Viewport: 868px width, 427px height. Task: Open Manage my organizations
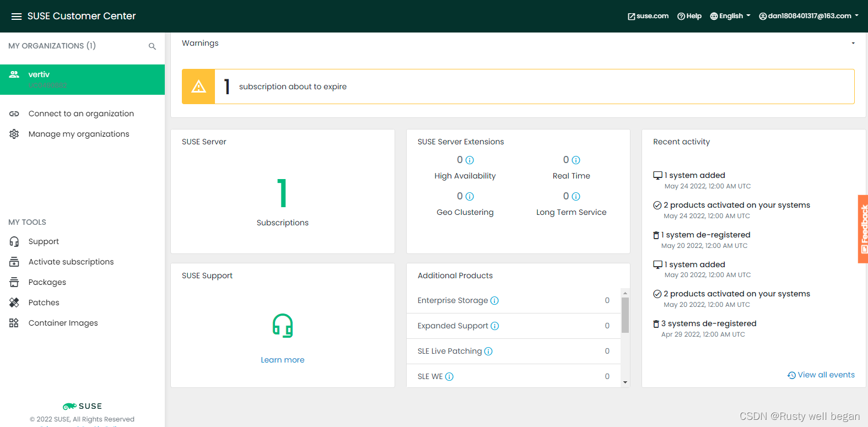pyautogui.click(x=79, y=134)
